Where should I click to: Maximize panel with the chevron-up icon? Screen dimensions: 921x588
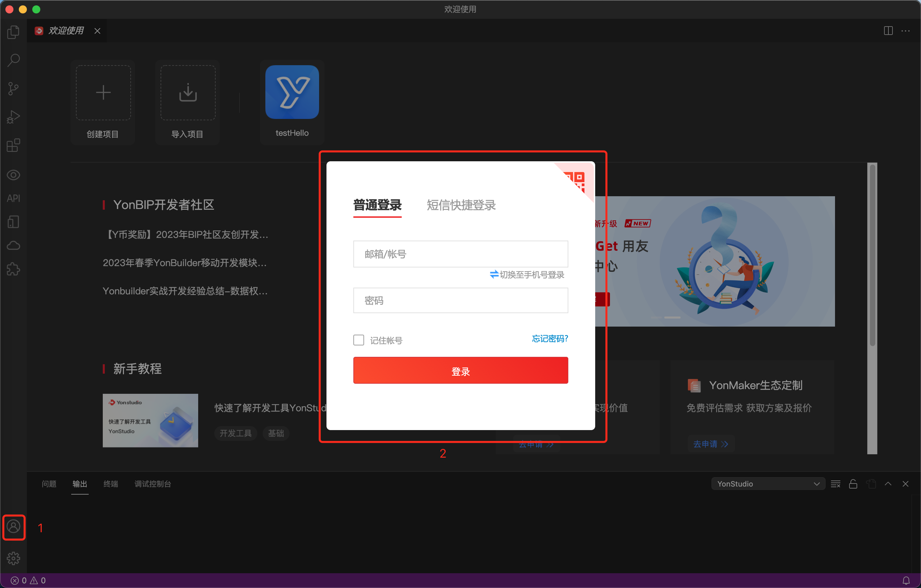pos(888,484)
